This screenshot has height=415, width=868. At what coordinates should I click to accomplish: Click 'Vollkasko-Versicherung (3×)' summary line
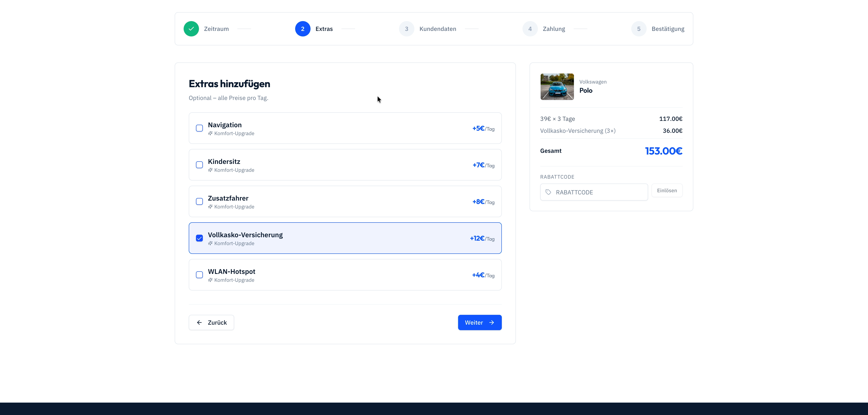578,131
